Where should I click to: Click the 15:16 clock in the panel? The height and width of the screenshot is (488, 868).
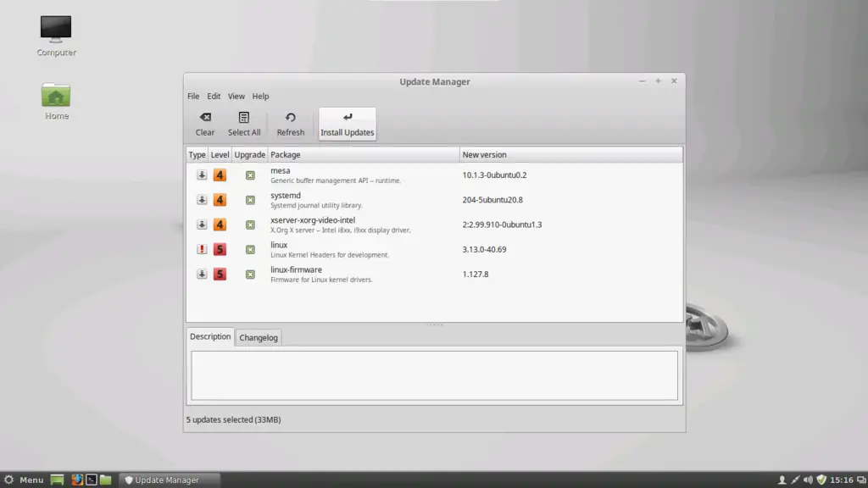tap(842, 480)
